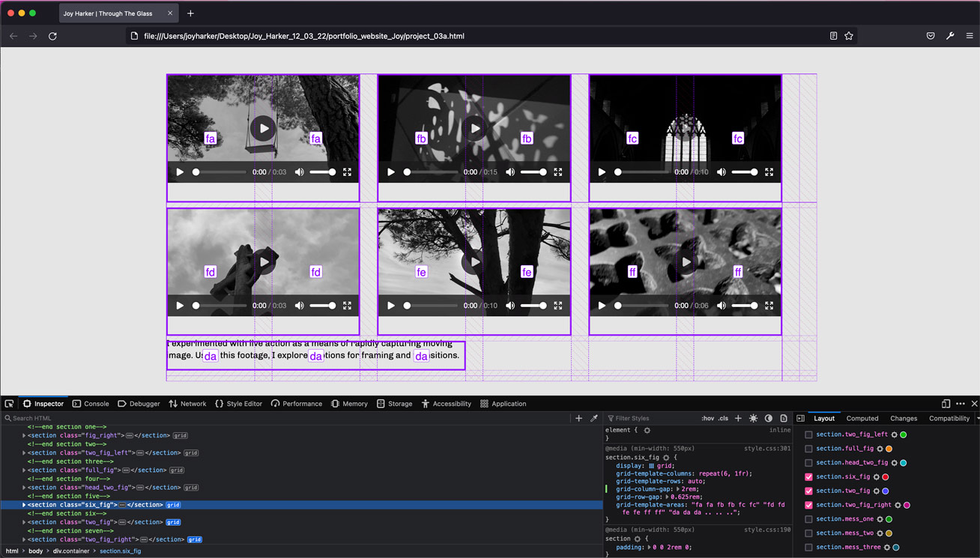Switch to the Console tab
Image resolution: width=980 pixels, height=558 pixels.
click(x=91, y=404)
